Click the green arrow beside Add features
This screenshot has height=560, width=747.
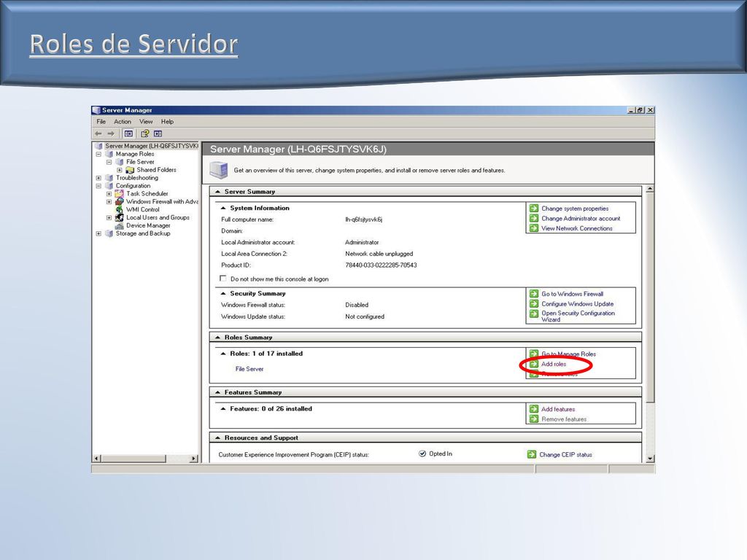click(x=534, y=409)
